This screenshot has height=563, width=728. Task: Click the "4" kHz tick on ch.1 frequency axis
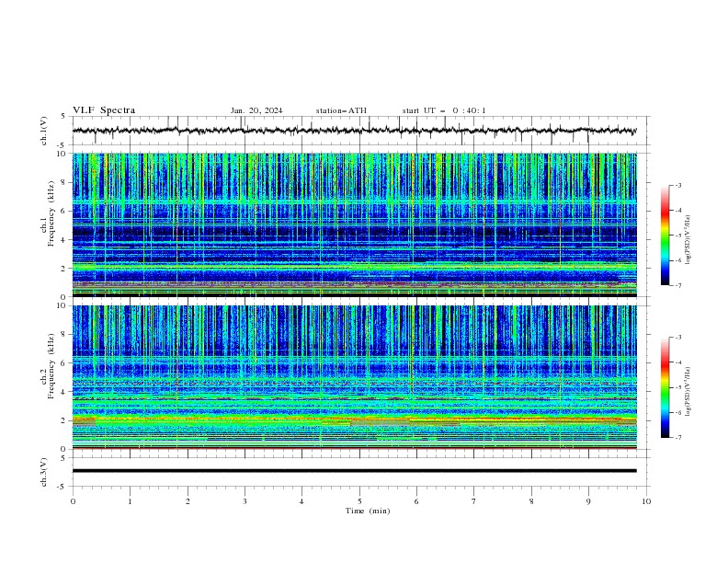point(64,240)
